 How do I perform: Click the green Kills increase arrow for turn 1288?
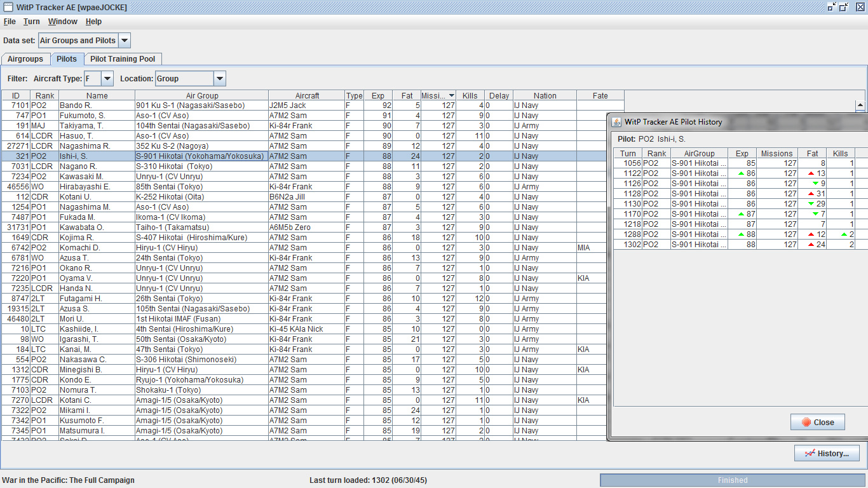843,234
